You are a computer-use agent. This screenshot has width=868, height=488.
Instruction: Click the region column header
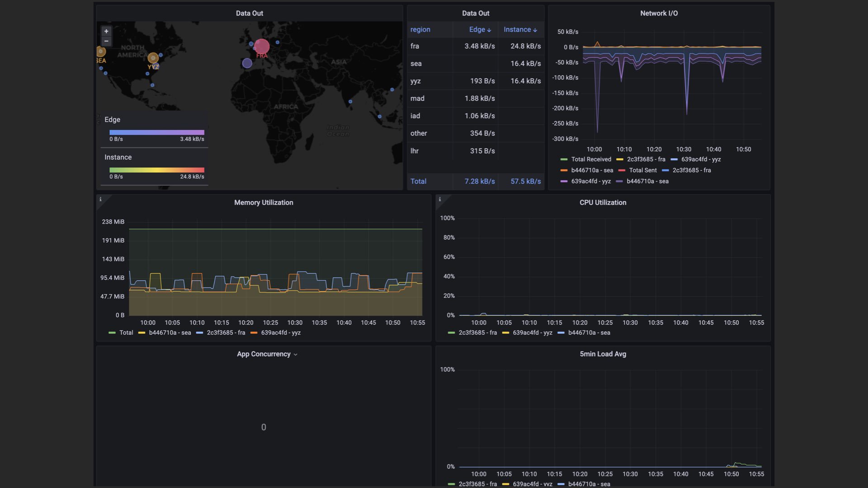[x=420, y=29]
